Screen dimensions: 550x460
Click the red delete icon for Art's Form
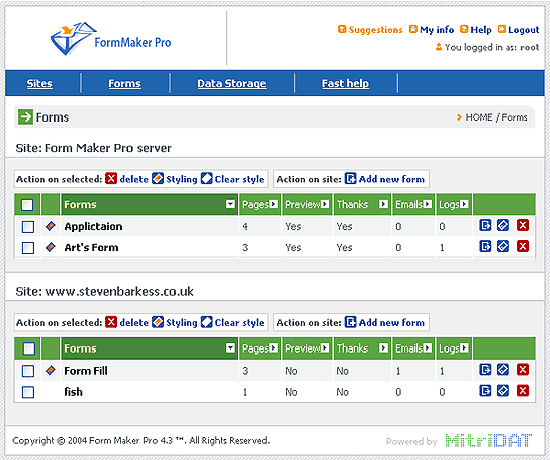point(523,246)
